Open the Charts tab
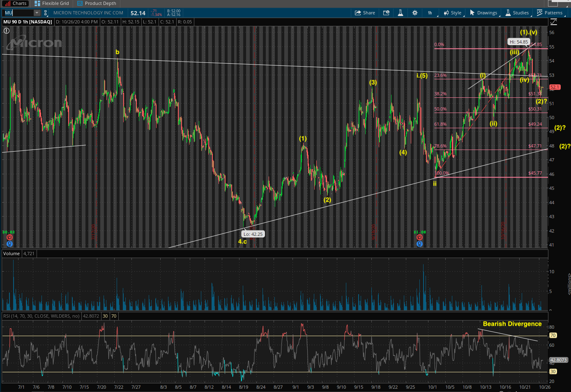 point(16,3)
